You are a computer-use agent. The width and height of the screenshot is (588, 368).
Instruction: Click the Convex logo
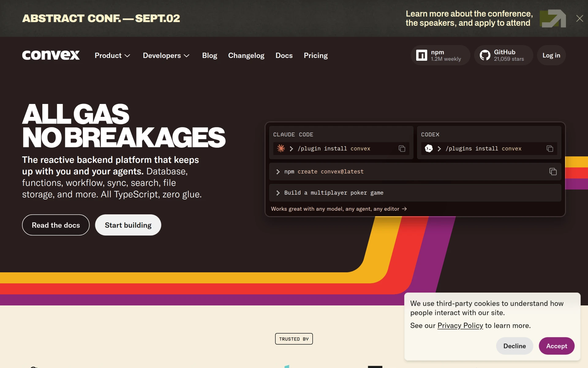[51, 55]
